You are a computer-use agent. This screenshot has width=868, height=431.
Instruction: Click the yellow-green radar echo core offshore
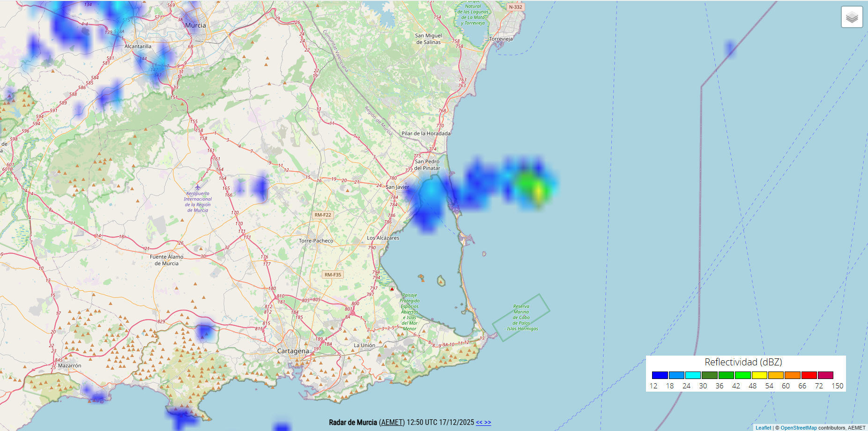pyautogui.click(x=538, y=192)
